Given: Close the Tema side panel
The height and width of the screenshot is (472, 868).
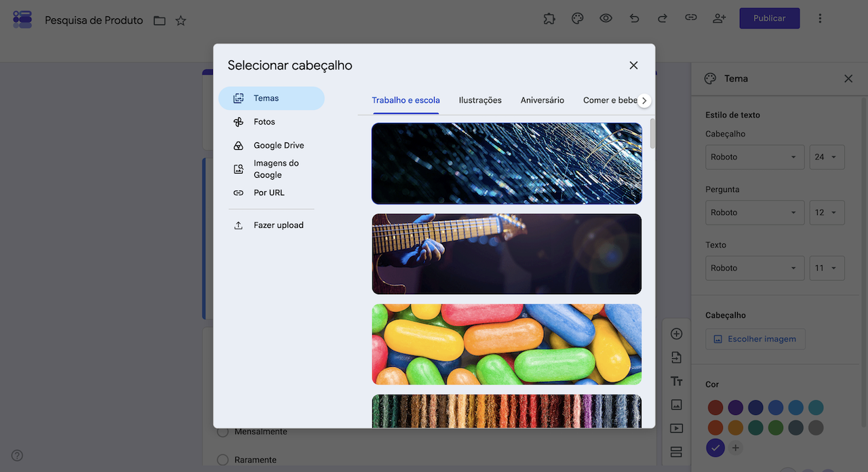Looking at the screenshot, I should click(x=848, y=79).
